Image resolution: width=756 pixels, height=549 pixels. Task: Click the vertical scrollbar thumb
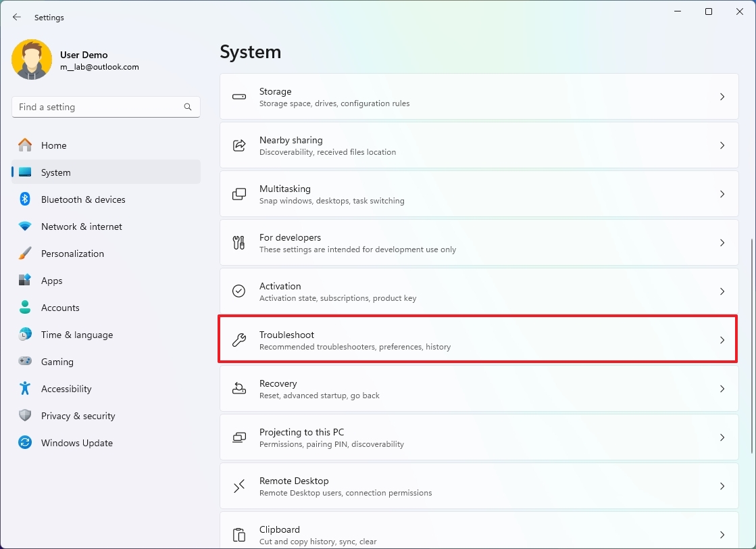point(752,345)
